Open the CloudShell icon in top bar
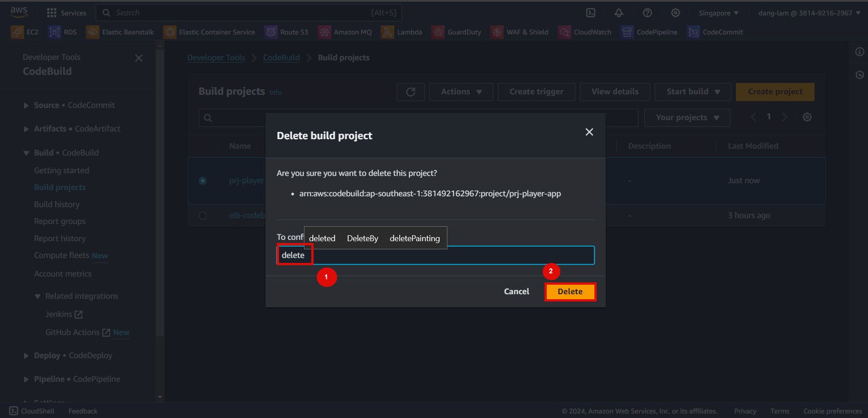 (591, 13)
